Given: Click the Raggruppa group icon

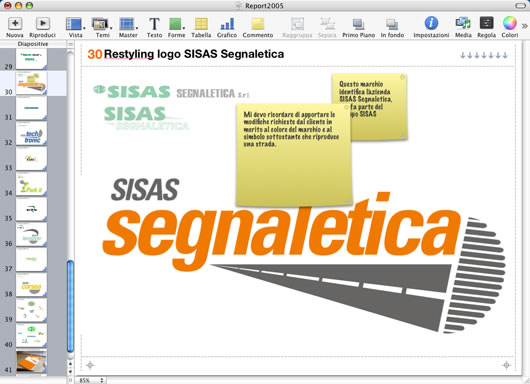Looking at the screenshot, I should click(x=297, y=24).
